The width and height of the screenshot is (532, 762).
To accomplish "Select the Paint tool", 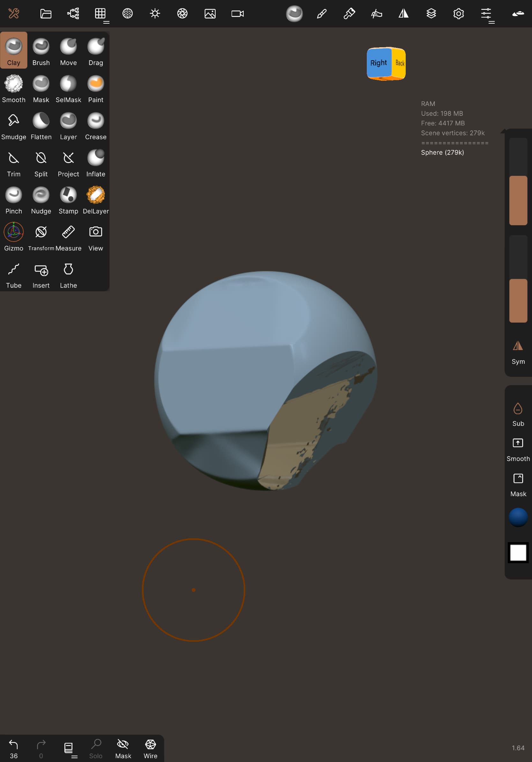I will tap(96, 88).
